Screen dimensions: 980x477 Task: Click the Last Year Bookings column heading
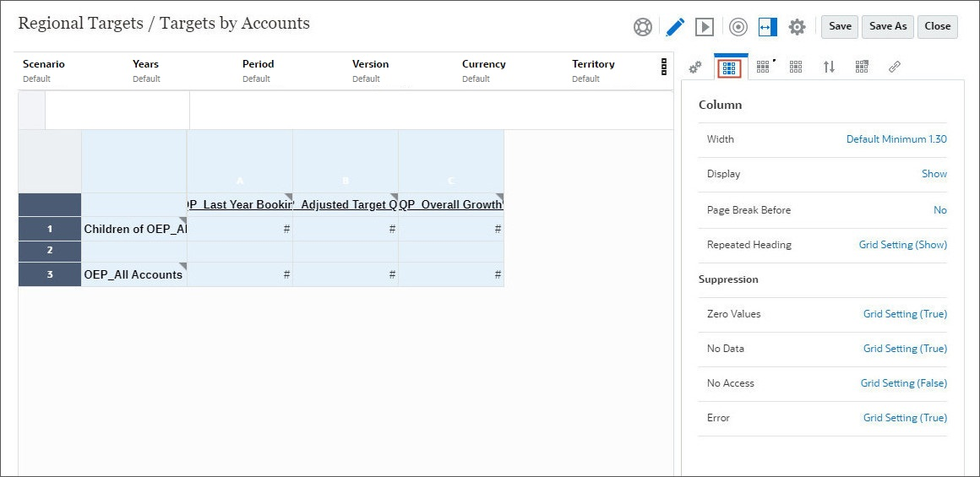point(239,205)
